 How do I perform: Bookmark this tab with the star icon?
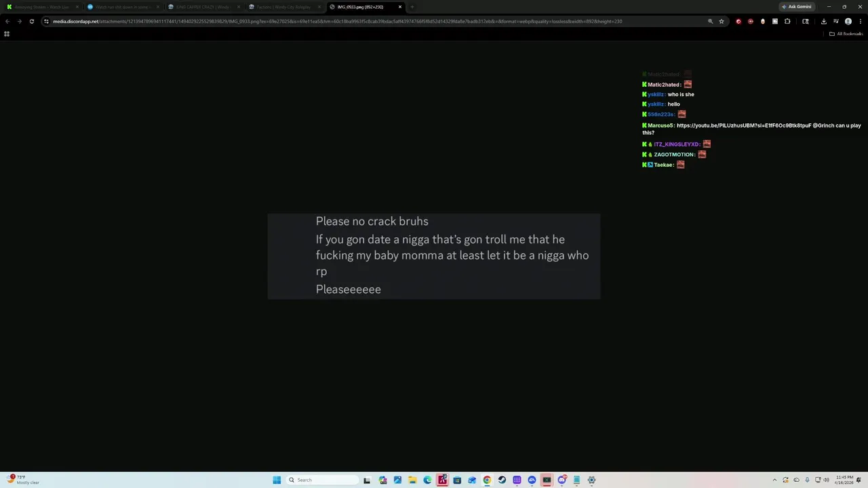722,21
